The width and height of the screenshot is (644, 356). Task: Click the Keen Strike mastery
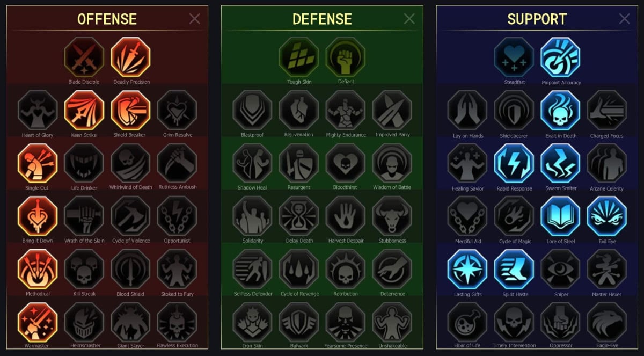(x=84, y=110)
